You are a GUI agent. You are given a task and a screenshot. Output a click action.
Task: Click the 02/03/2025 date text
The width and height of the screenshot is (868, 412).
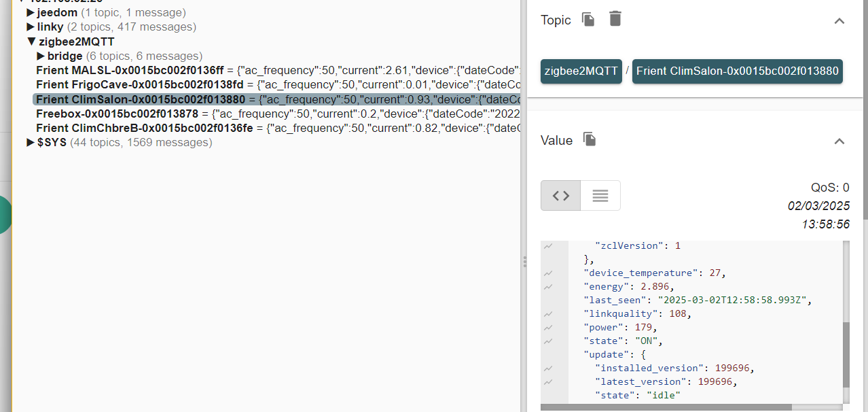coord(818,205)
